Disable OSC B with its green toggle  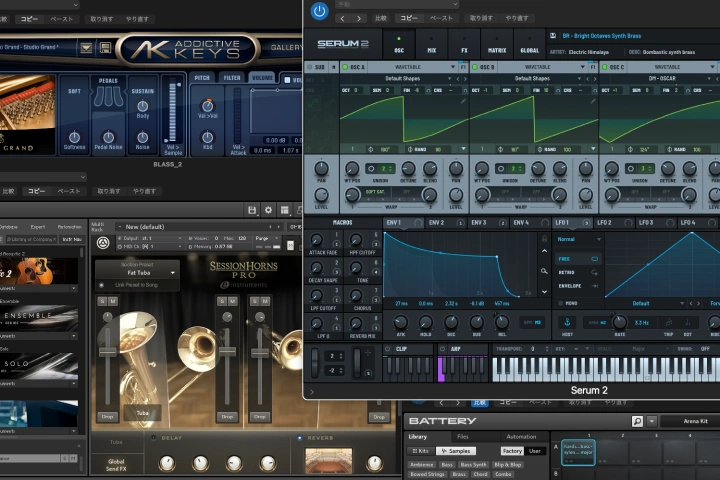475,67
